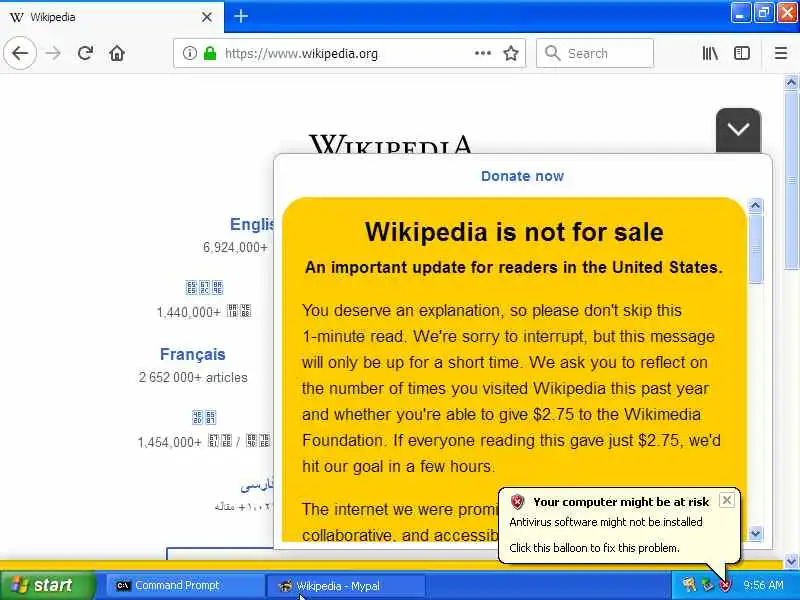Open the browser home page

click(x=117, y=53)
